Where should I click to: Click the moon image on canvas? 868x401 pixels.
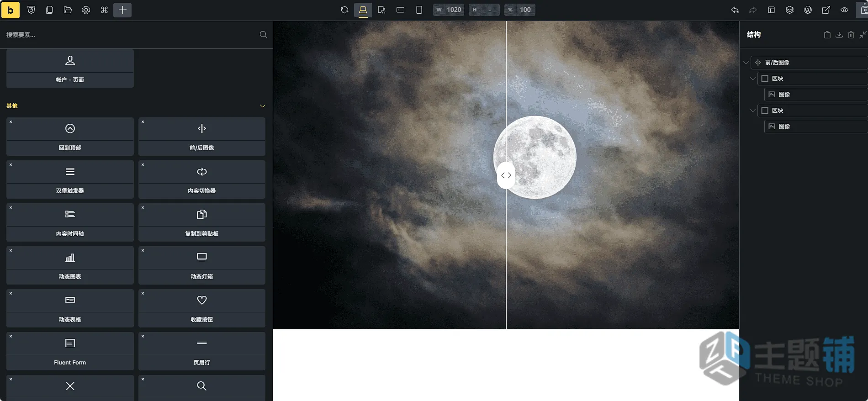click(x=535, y=157)
